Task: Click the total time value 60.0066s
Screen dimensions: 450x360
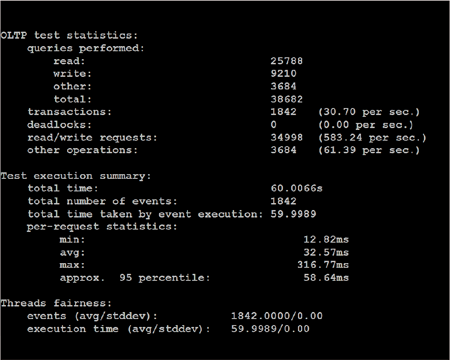Action: point(296,188)
